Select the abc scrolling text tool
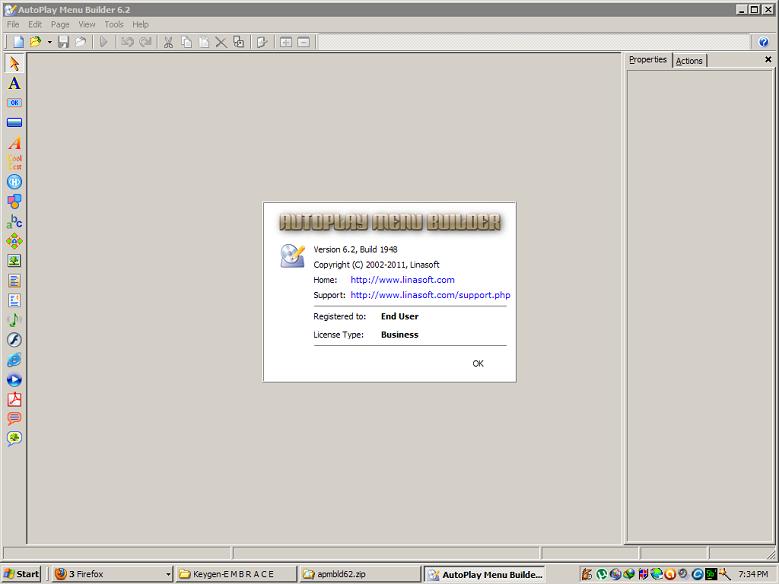 14,221
